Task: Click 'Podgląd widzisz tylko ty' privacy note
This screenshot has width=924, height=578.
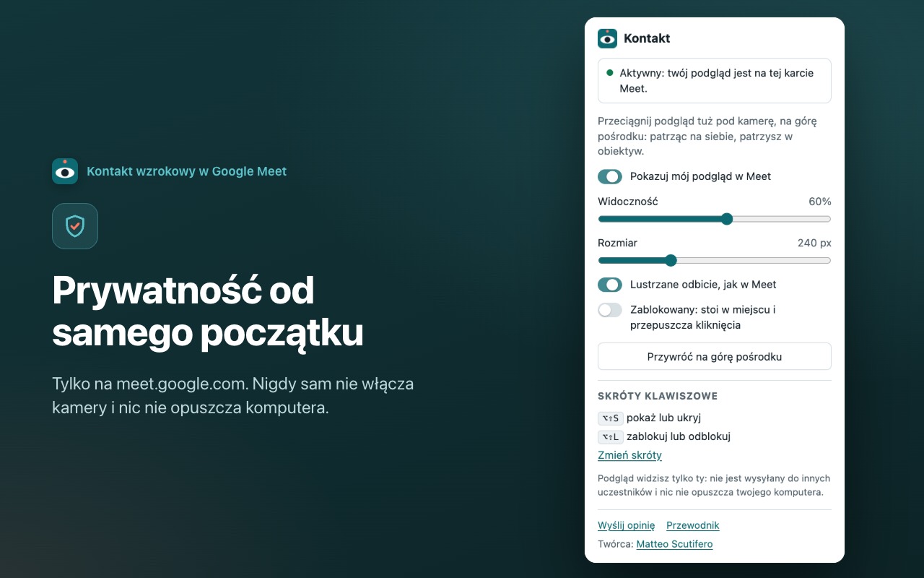Action: tap(714, 485)
